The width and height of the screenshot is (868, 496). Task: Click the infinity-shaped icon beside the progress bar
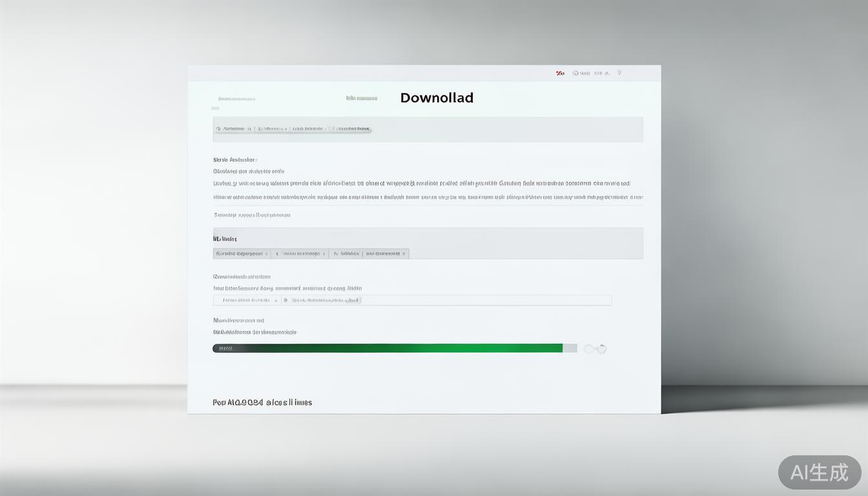[x=595, y=349]
